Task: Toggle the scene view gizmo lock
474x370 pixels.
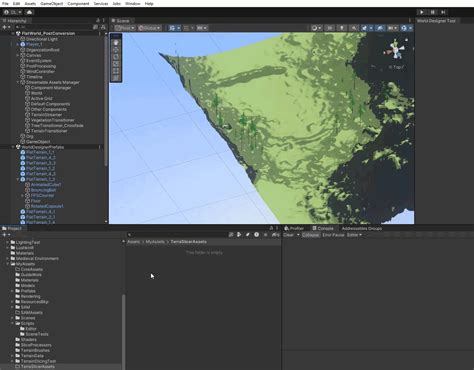Action: click(x=406, y=40)
